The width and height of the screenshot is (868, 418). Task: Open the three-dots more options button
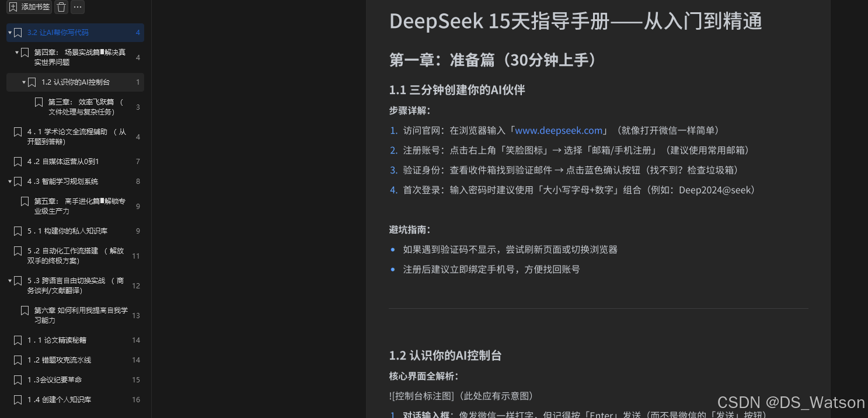(x=78, y=7)
